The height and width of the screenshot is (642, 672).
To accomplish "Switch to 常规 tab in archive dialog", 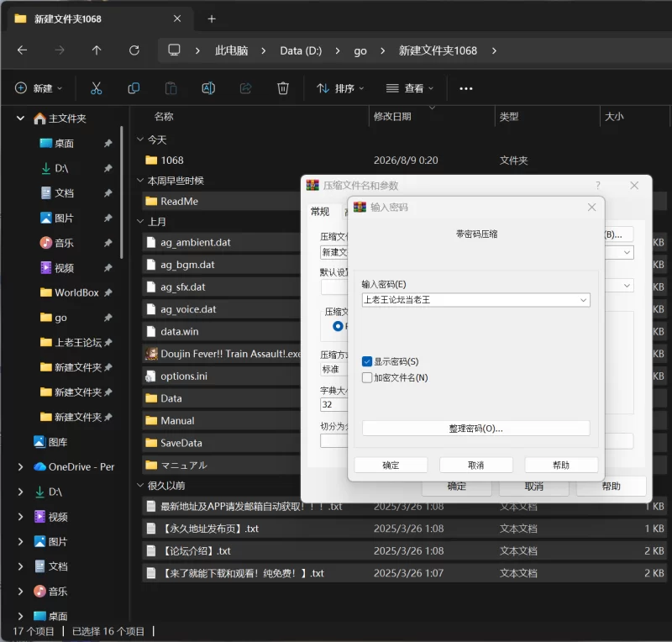I will (x=320, y=212).
